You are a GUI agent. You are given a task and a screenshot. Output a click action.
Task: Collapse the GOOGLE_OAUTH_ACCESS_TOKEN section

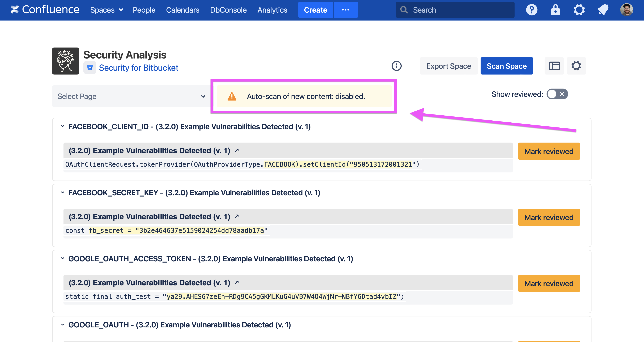click(63, 258)
